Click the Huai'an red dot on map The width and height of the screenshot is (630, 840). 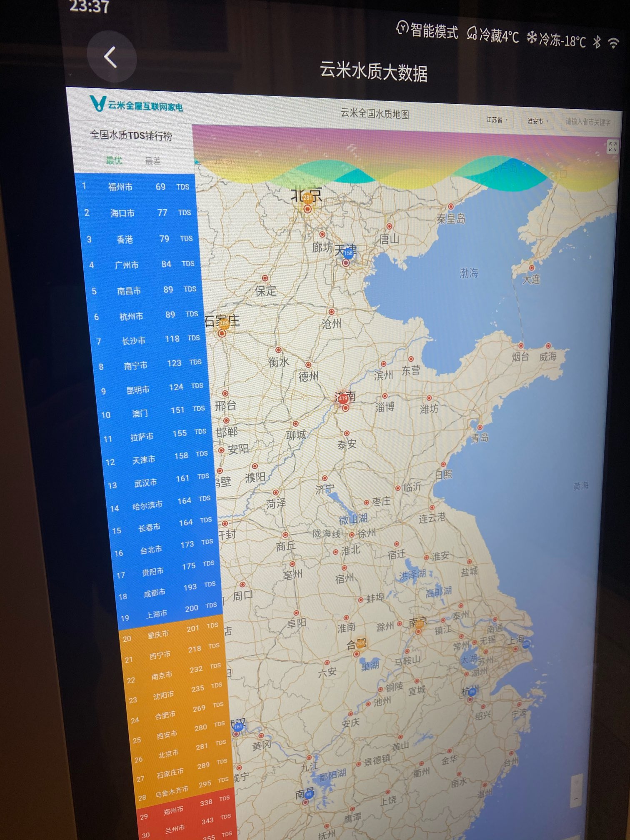pos(426,557)
